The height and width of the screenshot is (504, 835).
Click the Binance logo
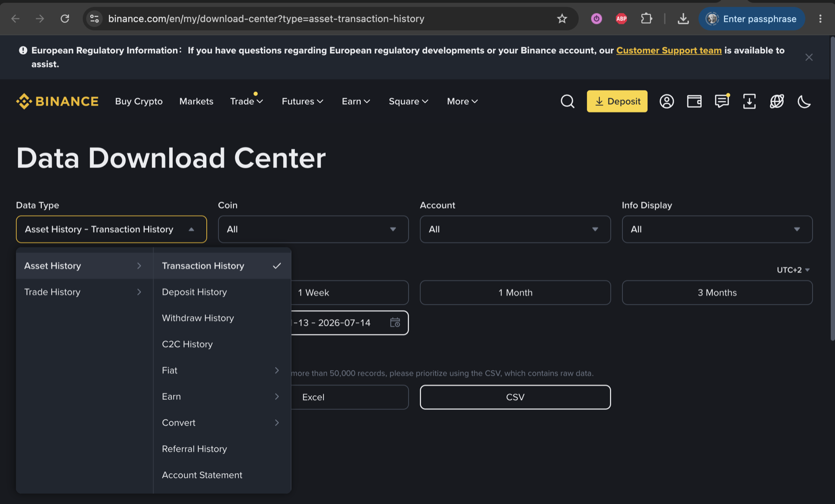[x=57, y=101]
